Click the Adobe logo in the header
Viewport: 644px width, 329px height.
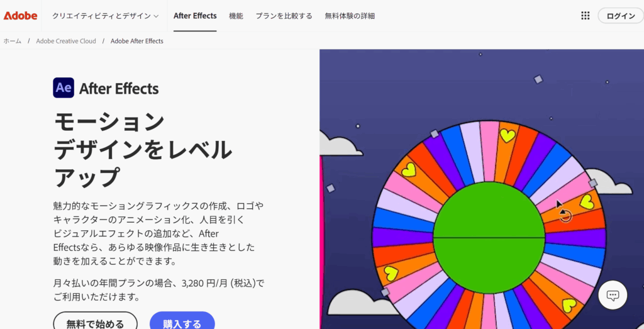tap(20, 16)
